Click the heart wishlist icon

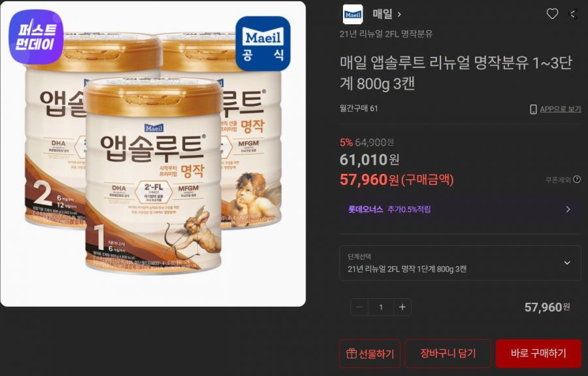click(x=552, y=14)
